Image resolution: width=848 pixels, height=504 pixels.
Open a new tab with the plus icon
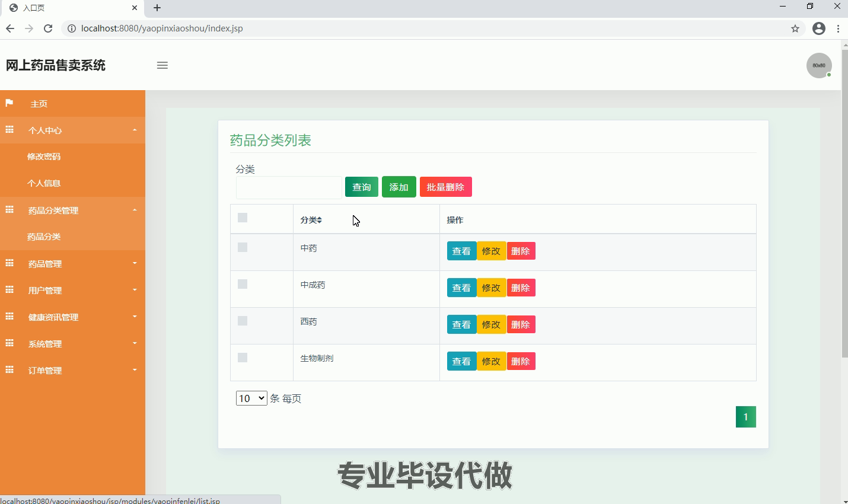pyautogui.click(x=157, y=8)
